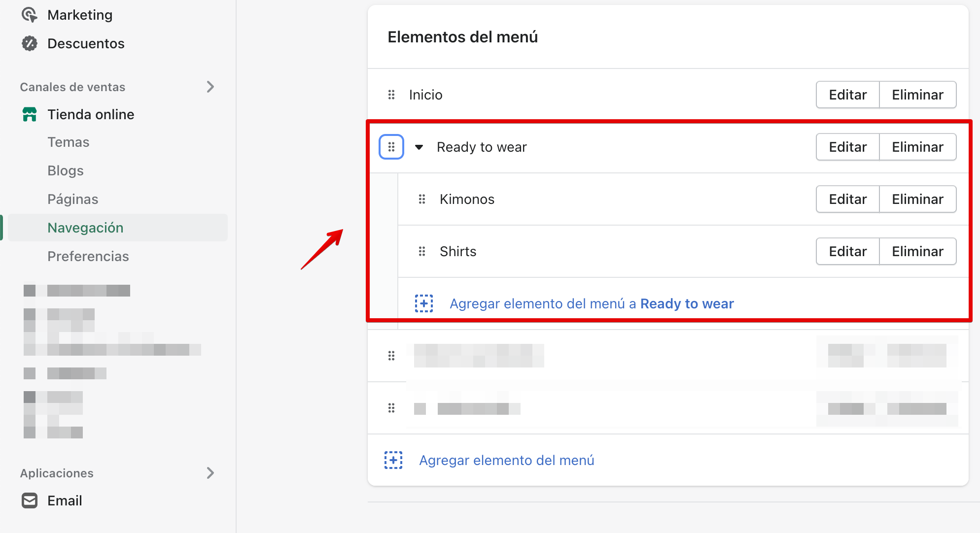This screenshot has height=533, width=980.
Task: Go to Preferencias in sidebar
Action: (88, 256)
